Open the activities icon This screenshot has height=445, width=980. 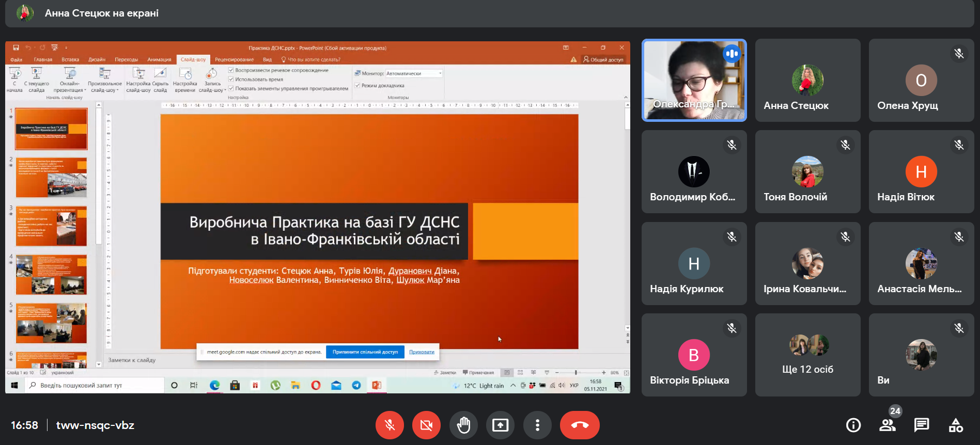click(x=955, y=425)
